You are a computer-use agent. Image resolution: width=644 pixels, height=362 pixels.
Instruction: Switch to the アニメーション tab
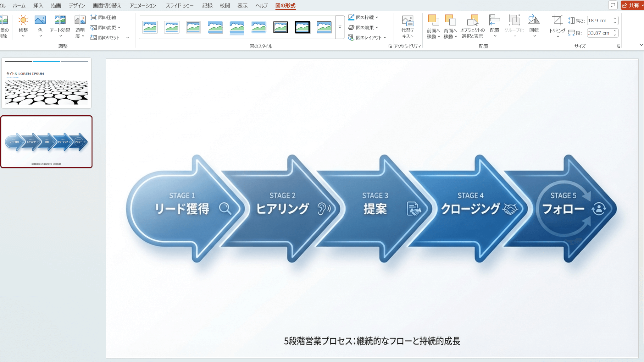tap(143, 5)
